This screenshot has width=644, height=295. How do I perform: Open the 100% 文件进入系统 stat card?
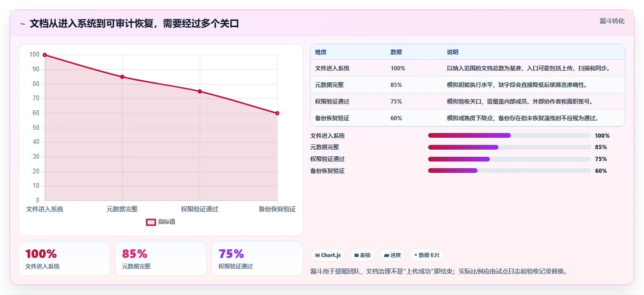pyautogui.click(x=64, y=258)
